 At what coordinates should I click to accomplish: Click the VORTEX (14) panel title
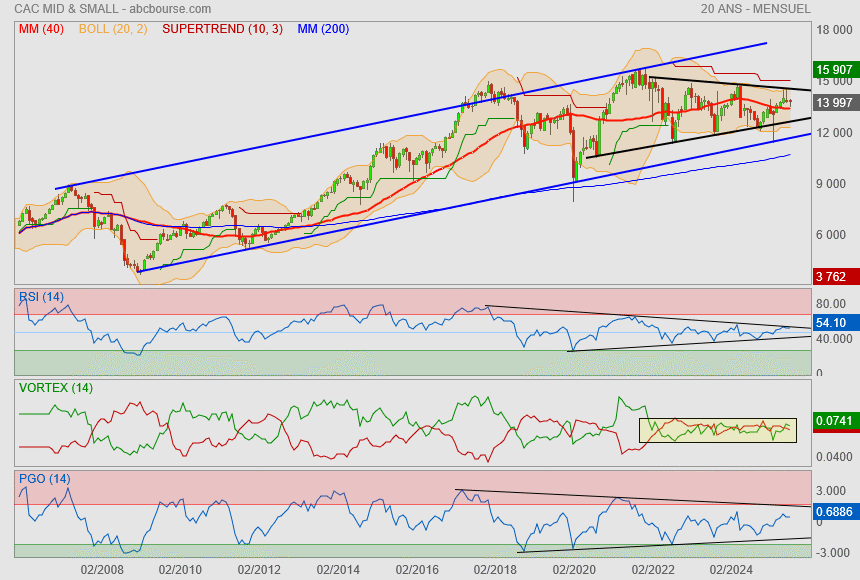(x=55, y=388)
